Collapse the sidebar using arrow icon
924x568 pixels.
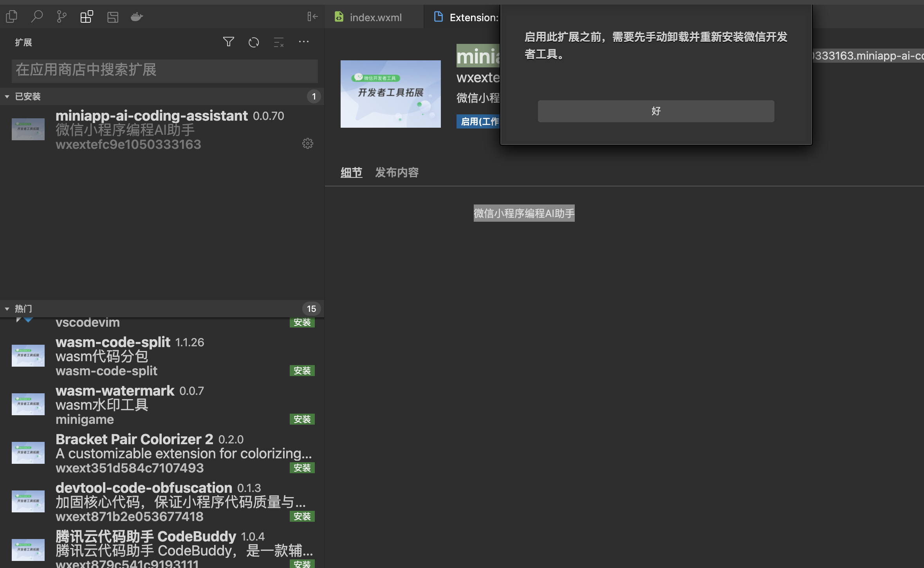pyautogui.click(x=312, y=16)
